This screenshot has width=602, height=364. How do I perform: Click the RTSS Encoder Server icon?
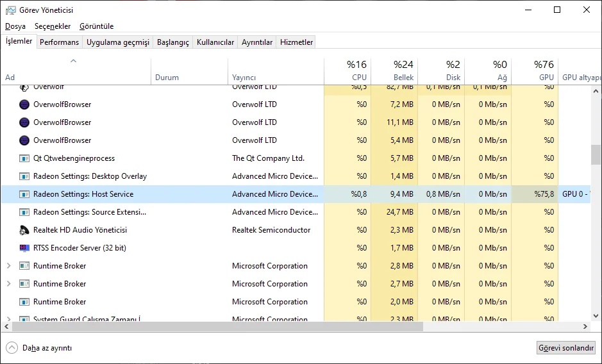click(24, 248)
